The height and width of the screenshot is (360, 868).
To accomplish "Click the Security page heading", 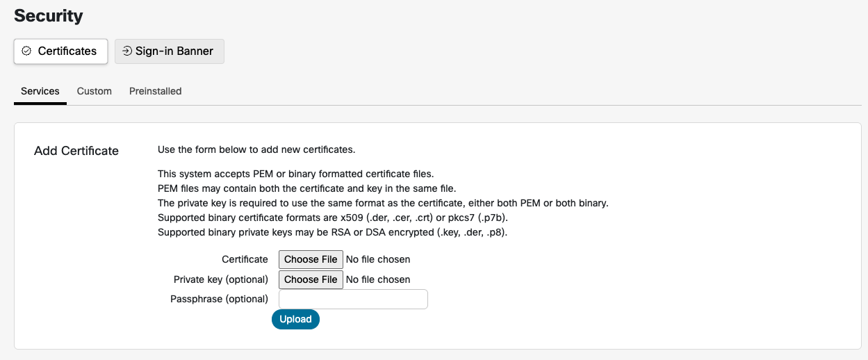I will (x=49, y=15).
